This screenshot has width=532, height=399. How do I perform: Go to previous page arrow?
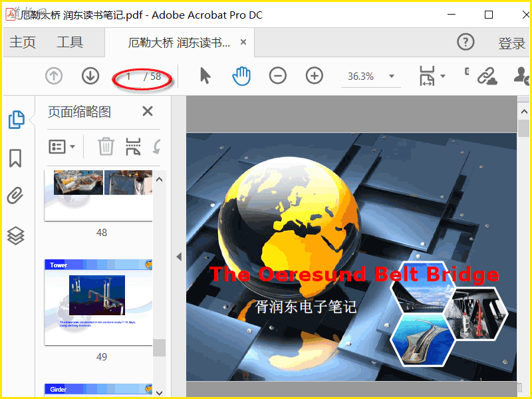point(54,76)
